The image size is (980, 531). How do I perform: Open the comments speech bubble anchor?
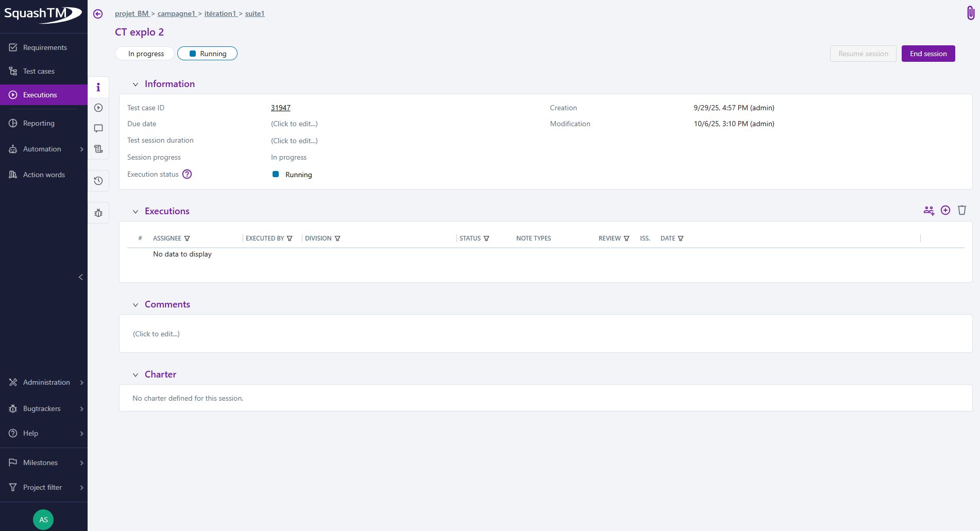98,128
